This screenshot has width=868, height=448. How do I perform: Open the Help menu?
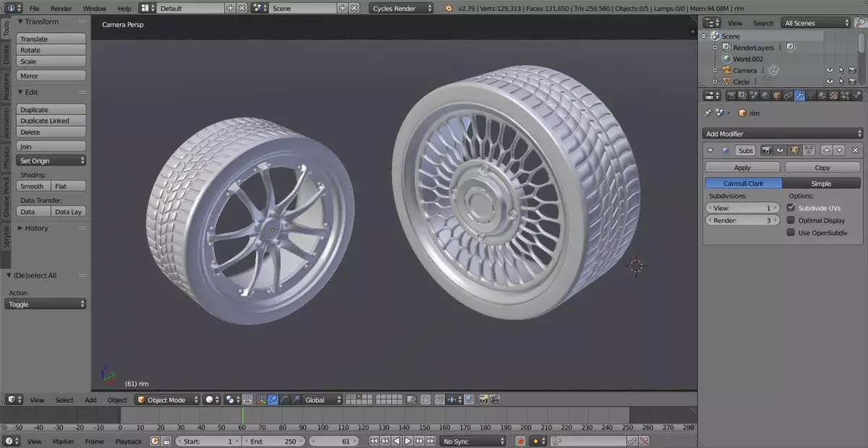124,8
